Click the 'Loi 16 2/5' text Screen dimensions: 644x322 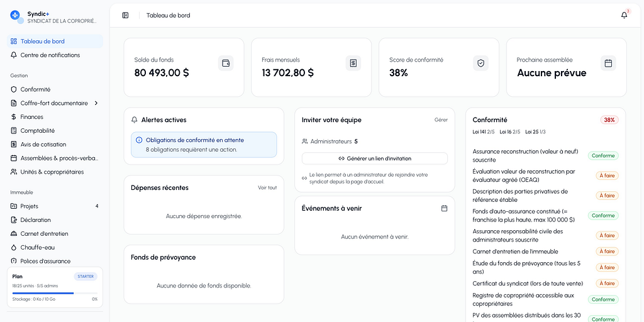point(509,132)
